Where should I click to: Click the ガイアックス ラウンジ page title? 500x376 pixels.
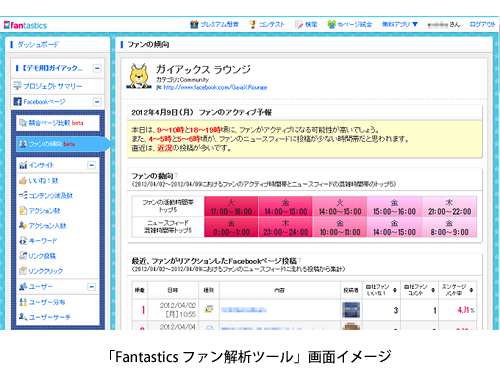[x=203, y=69]
